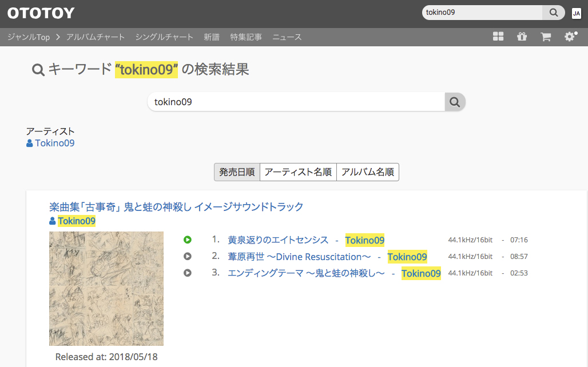Play track 3 エンディングテーマ
The width and height of the screenshot is (588, 367).
(x=188, y=273)
